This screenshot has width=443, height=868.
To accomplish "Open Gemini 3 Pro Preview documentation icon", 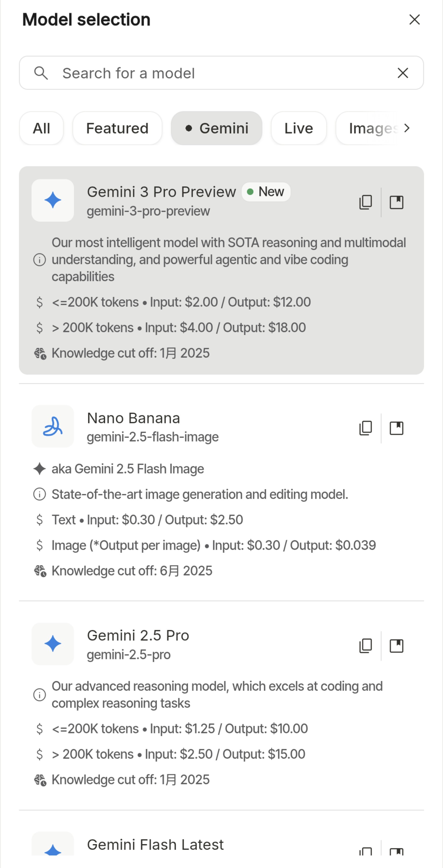I will coord(396,202).
